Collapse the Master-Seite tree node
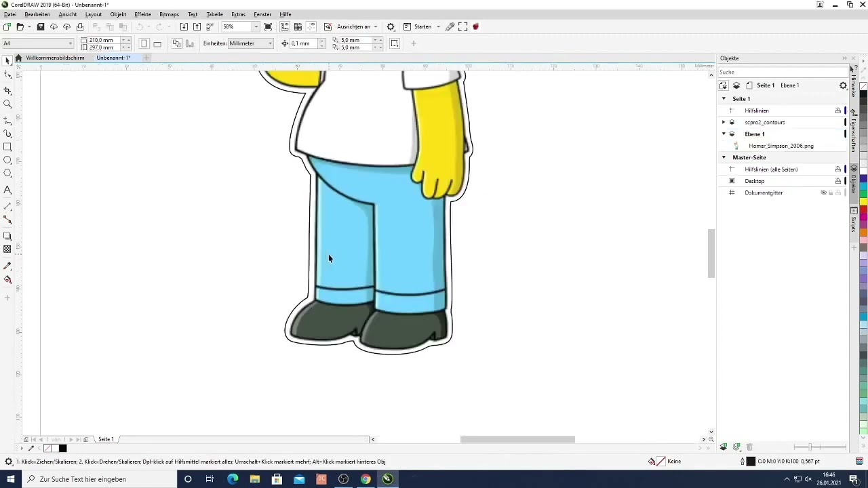The height and width of the screenshot is (488, 868). 724,157
